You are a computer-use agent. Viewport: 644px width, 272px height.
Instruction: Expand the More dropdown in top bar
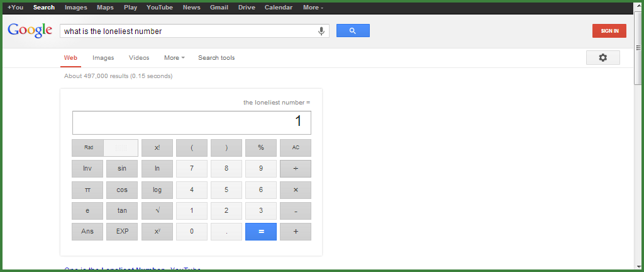pos(313,8)
